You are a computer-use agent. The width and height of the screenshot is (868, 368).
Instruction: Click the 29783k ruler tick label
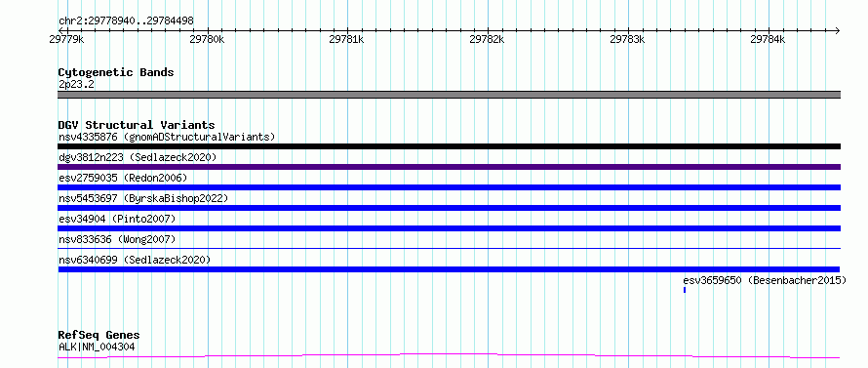click(x=627, y=39)
